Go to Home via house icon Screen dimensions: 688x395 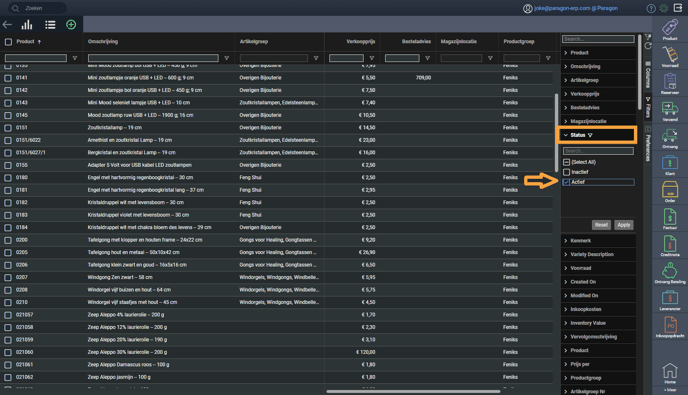click(670, 371)
